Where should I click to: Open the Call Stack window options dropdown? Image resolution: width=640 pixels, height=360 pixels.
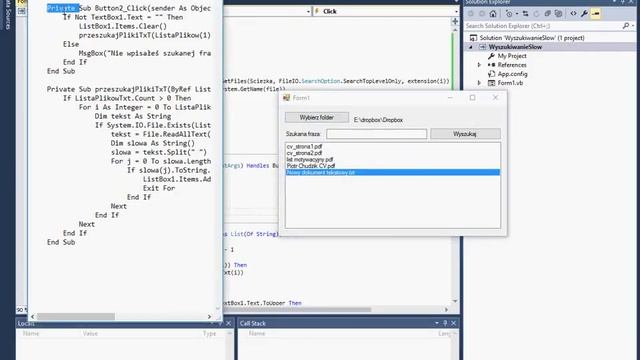(436, 323)
